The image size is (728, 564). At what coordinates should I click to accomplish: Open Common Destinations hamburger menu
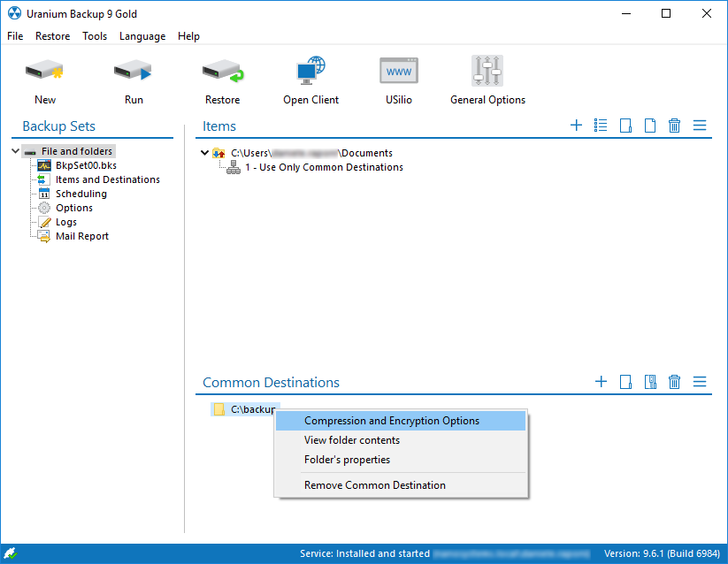700,382
